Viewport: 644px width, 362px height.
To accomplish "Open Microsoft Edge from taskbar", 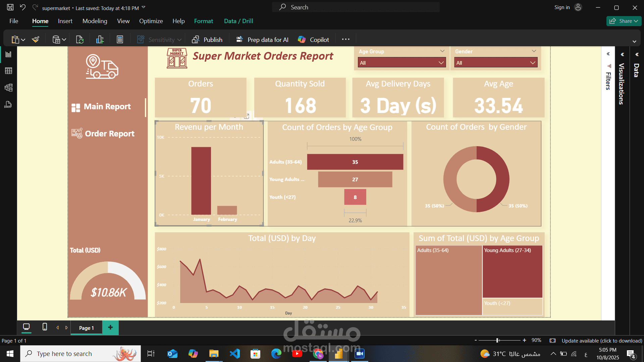I will [276, 354].
